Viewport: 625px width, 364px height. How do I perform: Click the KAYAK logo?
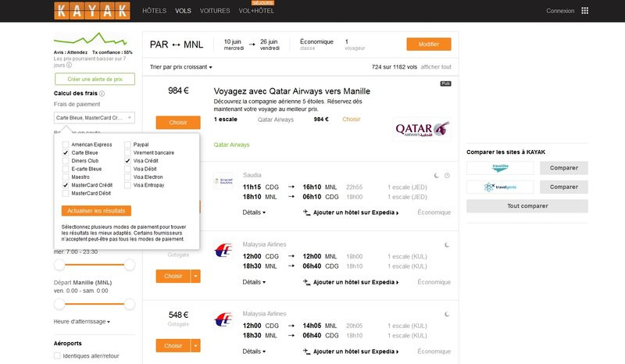point(92,11)
